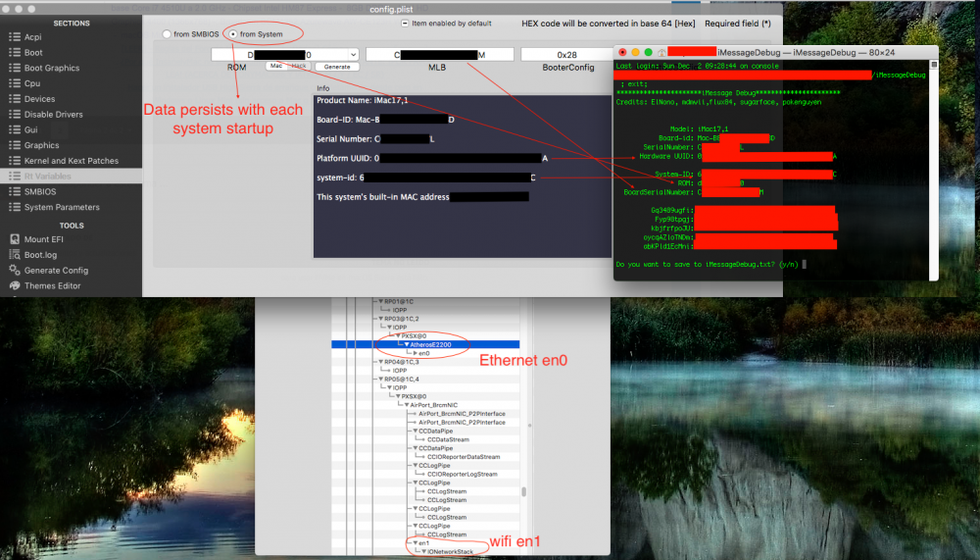Image resolution: width=980 pixels, height=560 pixels.
Task: Open the ROM field dropdown arrow
Action: coord(353,55)
